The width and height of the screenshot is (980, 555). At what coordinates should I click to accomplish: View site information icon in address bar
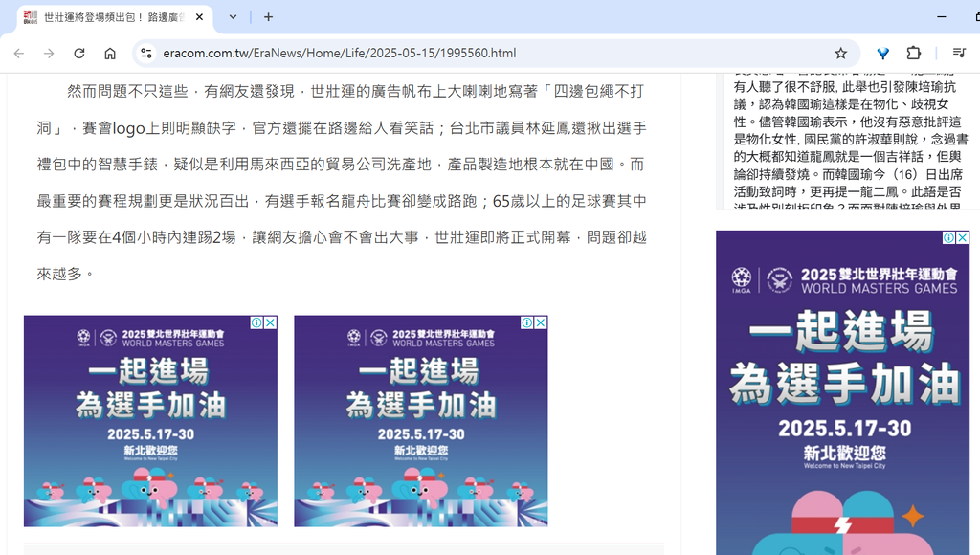146,54
